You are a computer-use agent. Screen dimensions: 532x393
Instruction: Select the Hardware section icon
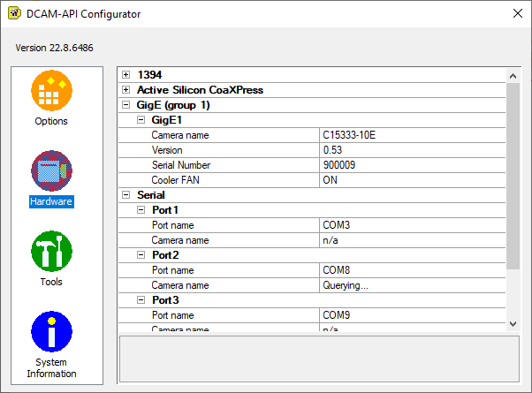[x=51, y=170]
